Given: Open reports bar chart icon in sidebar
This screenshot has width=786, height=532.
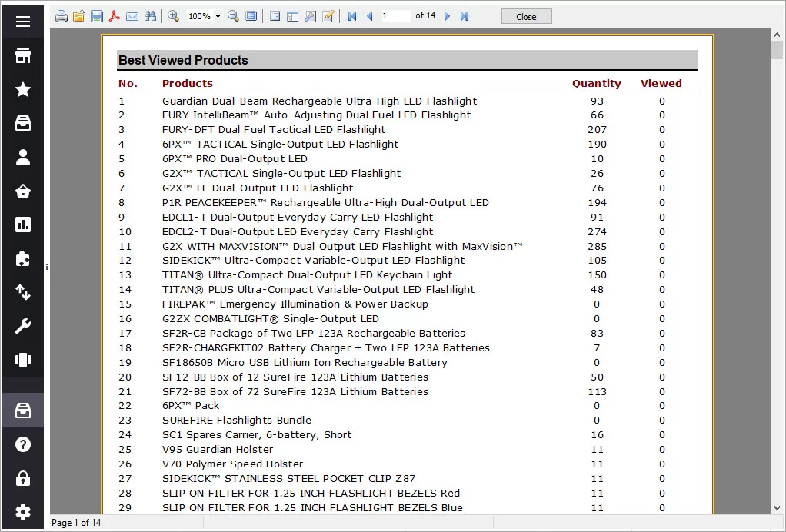Looking at the screenshot, I should click(23, 224).
